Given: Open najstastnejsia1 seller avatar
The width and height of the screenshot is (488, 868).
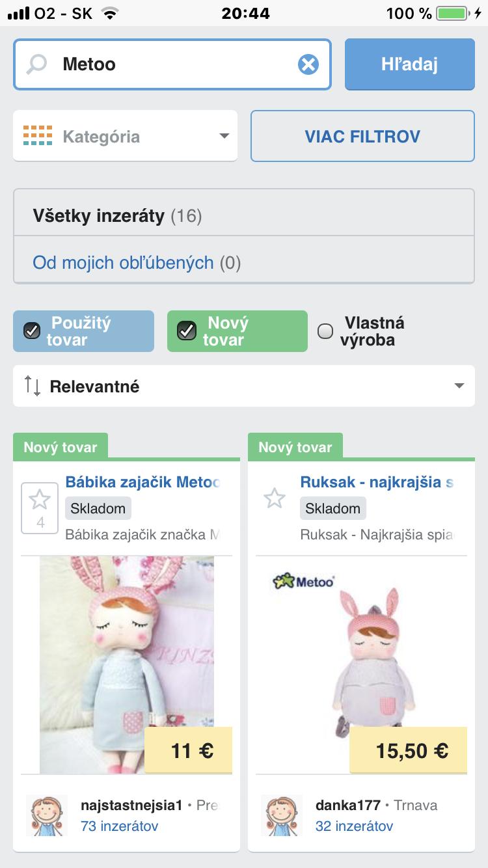Looking at the screenshot, I should [x=46, y=815].
